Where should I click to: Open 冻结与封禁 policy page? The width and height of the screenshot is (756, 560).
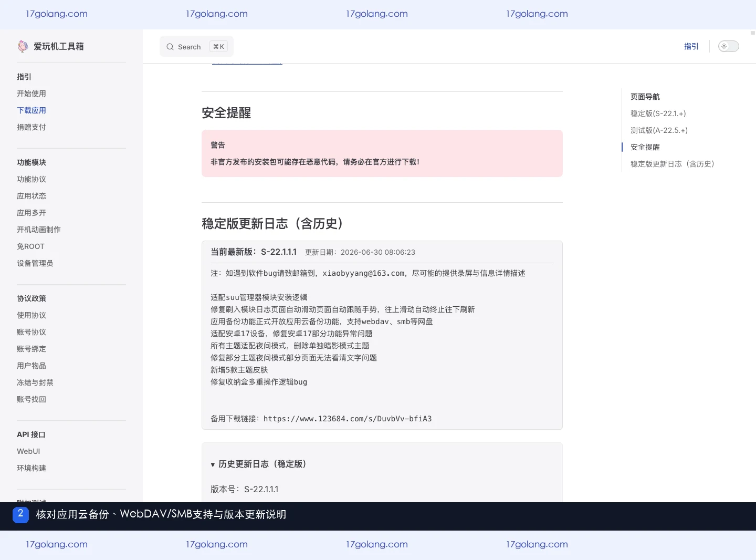pos(35,382)
